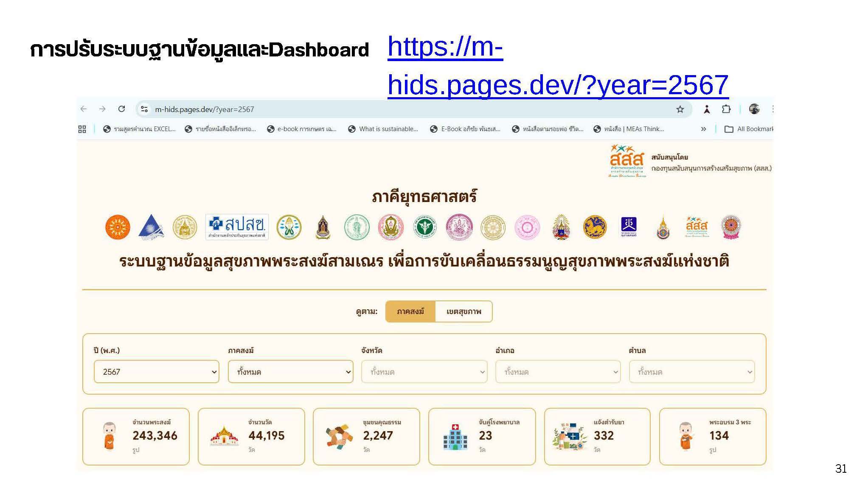Click the browser profile avatar icon
This screenshot has height=488, width=868.
point(754,109)
